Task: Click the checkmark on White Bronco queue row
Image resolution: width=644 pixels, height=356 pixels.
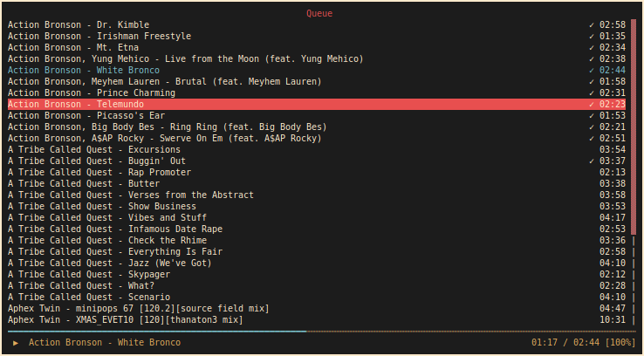Action: (x=592, y=70)
